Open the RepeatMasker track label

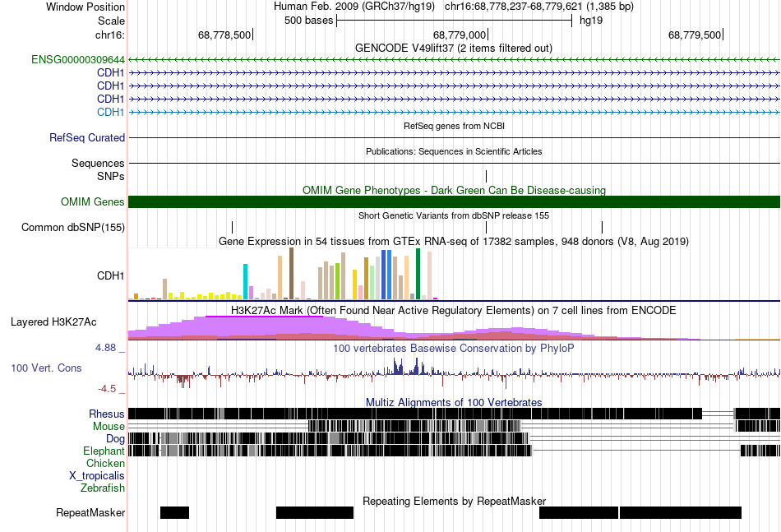(x=90, y=512)
